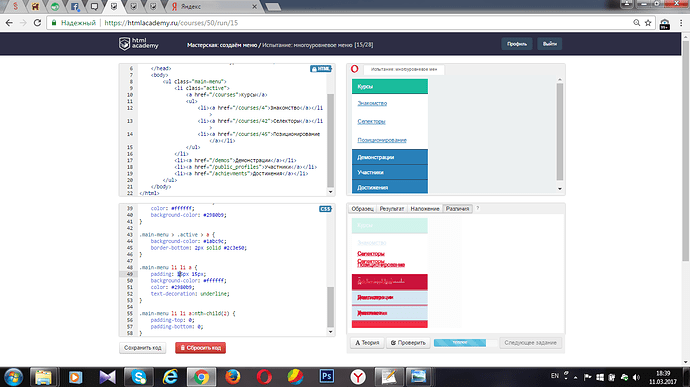Image resolution: width=690 pixels, height=387 pixels.
Task: Open Chrome menu with three dots
Action: (x=681, y=23)
